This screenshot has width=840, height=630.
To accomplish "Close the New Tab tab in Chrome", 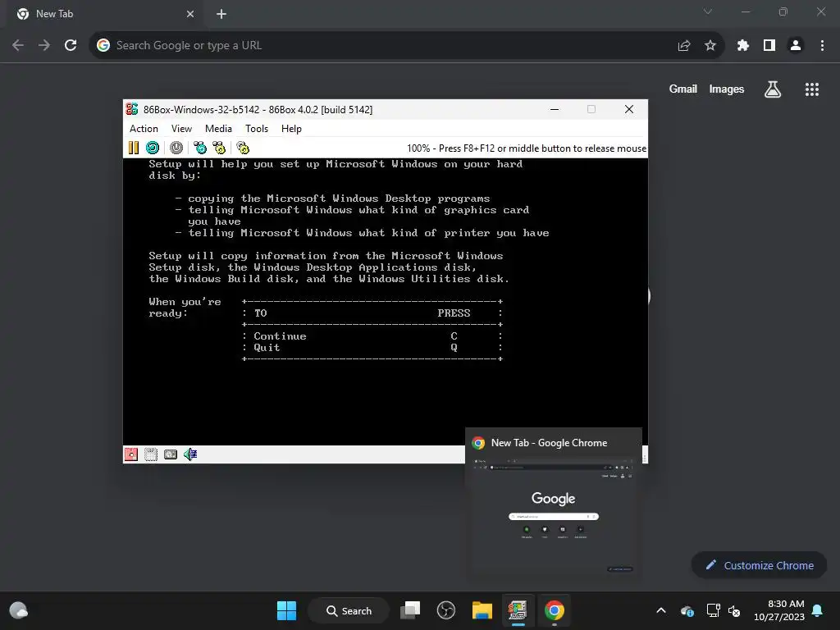I will point(190,14).
